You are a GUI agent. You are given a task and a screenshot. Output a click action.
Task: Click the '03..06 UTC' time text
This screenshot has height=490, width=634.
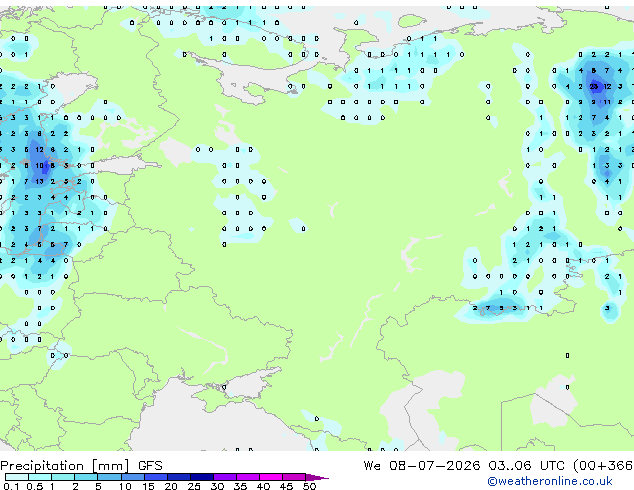pyautogui.click(x=526, y=466)
